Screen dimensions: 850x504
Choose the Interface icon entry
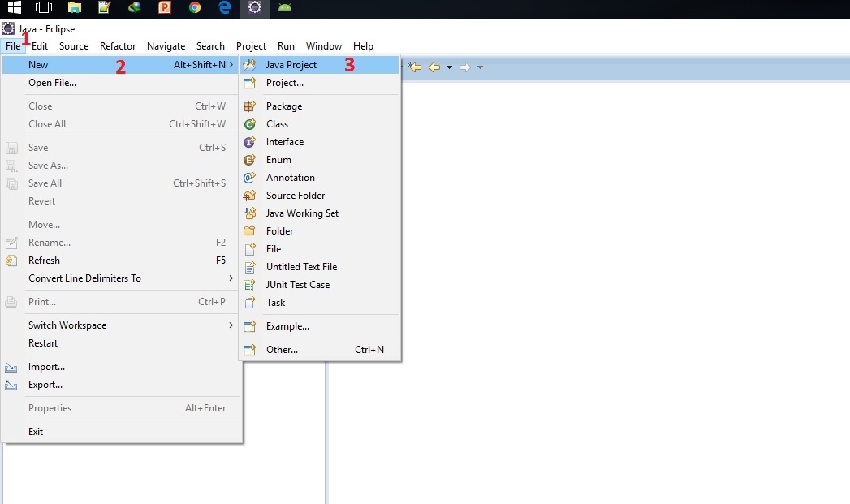pyautogui.click(x=250, y=142)
